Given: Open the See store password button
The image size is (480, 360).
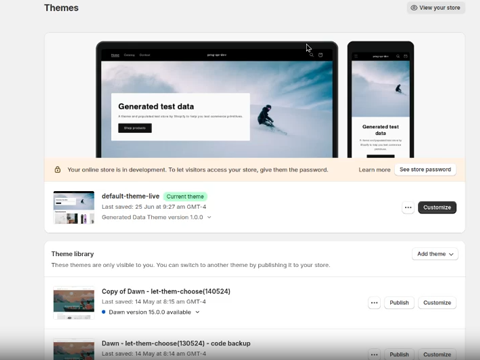Looking at the screenshot, I should pos(425,170).
